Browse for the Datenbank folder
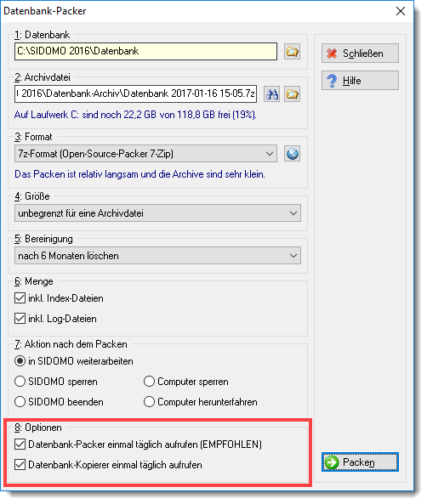The height and width of the screenshot is (504, 427). [x=292, y=52]
